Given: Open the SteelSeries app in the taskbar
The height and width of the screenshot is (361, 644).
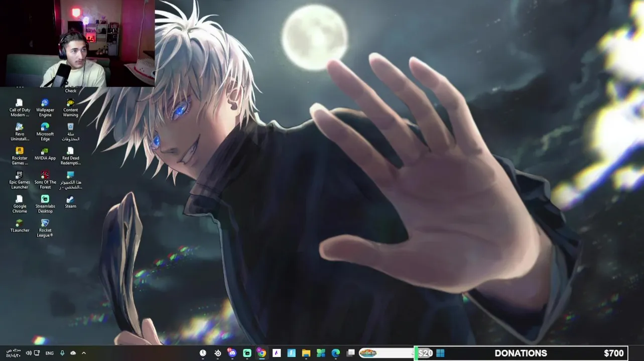Looking at the screenshot, I should click(217, 353).
